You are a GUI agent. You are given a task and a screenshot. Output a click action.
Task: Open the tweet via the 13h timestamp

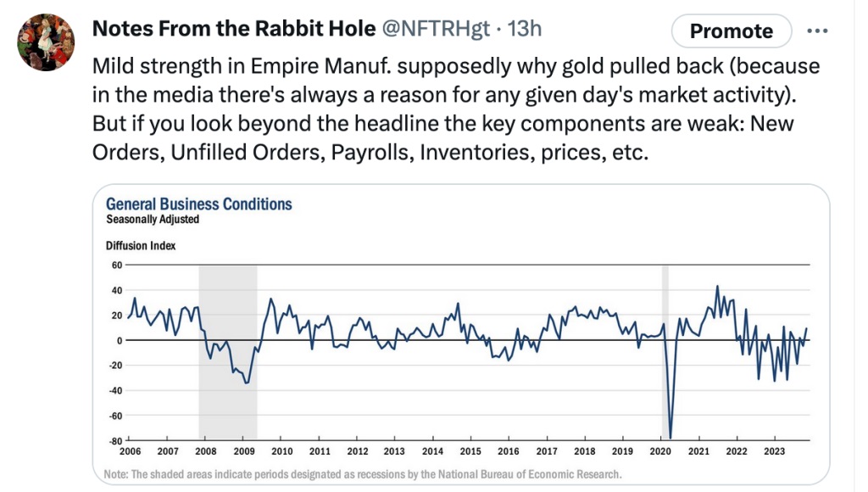click(523, 28)
